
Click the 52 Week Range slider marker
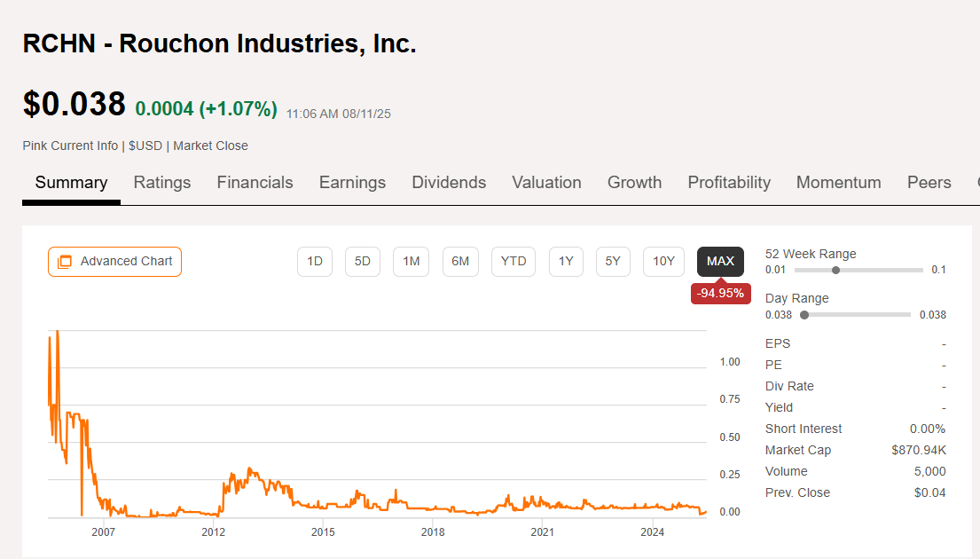pos(835,270)
